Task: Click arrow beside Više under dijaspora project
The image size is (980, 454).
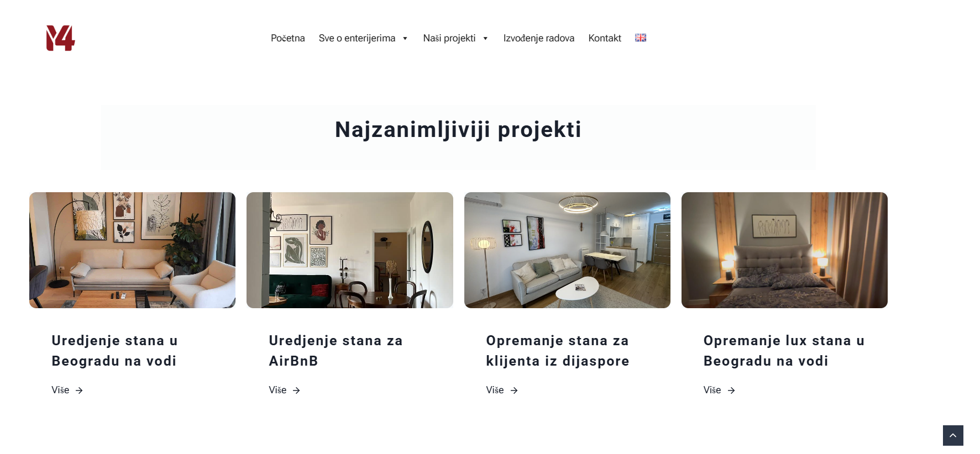Action: [514, 390]
